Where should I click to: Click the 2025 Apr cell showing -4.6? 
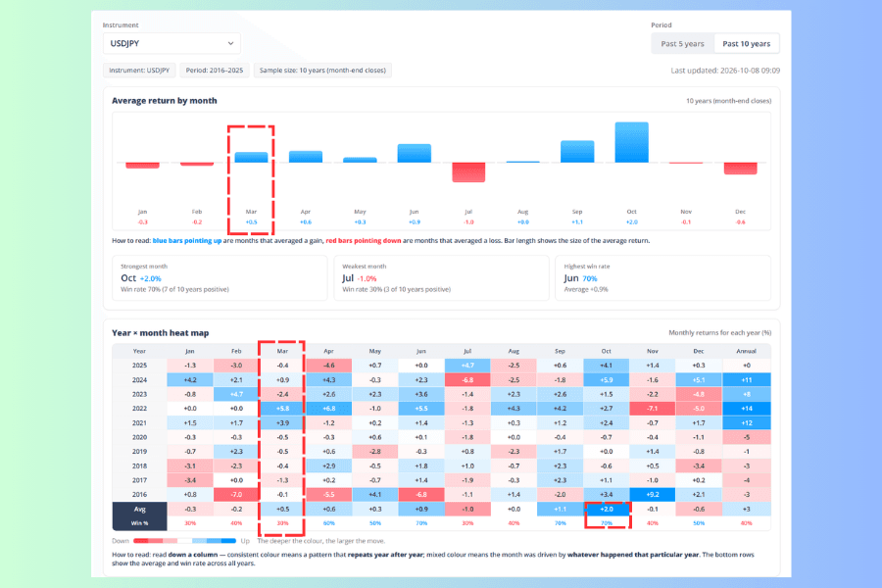[x=328, y=366]
